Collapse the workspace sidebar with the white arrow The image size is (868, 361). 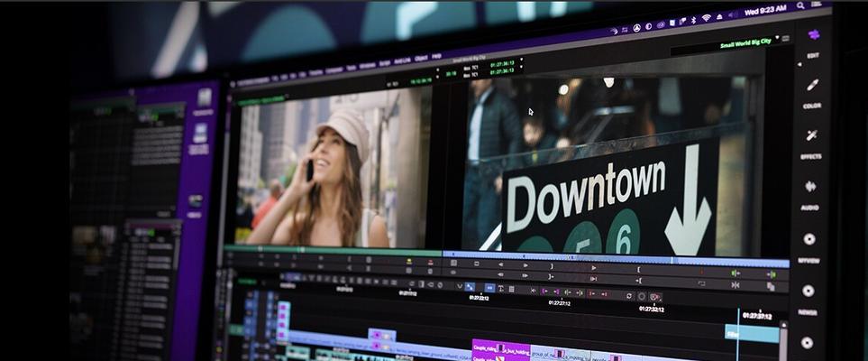coord(799,64)
